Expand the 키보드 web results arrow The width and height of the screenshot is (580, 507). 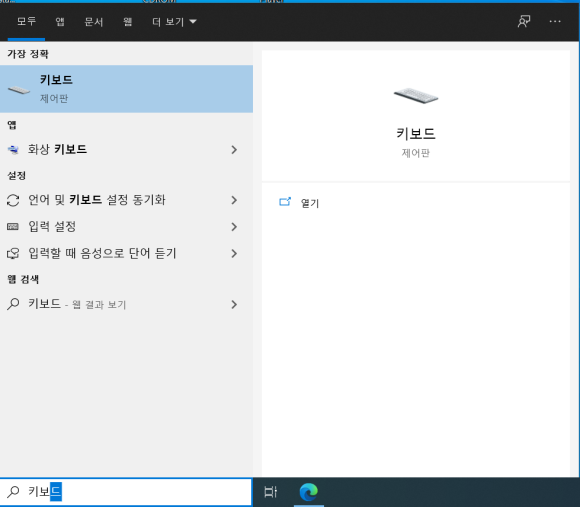click(x=234, y=304)
